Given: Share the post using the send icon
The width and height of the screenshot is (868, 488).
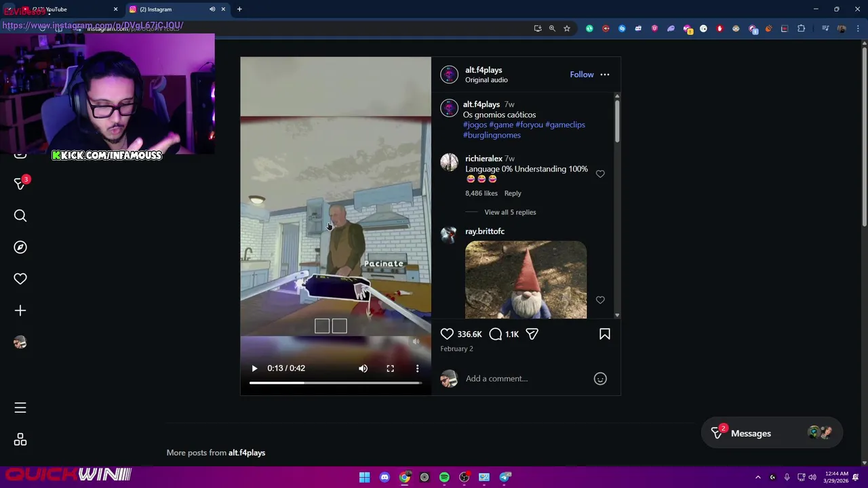Looking at the screenshot, I should point(532,334).
